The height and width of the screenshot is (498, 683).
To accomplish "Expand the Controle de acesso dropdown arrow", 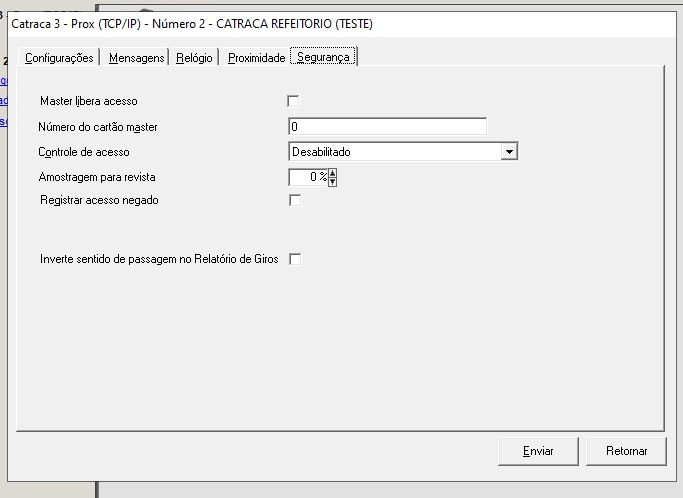I will tap(509, 152).
